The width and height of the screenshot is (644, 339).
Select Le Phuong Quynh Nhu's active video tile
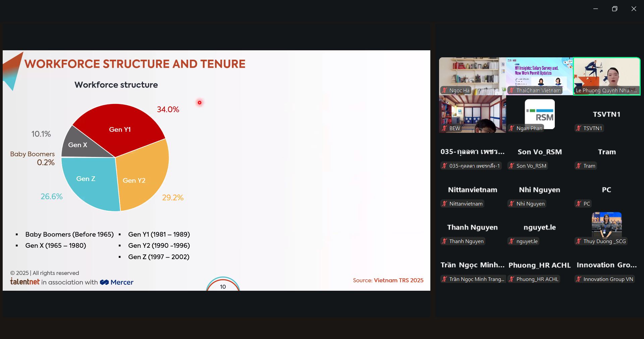[x=606, y=75]
